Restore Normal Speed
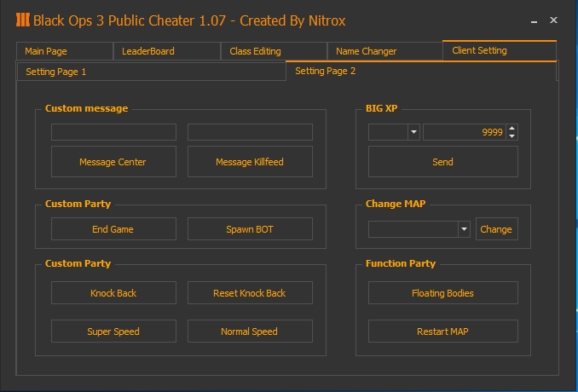 pos(250,331)
